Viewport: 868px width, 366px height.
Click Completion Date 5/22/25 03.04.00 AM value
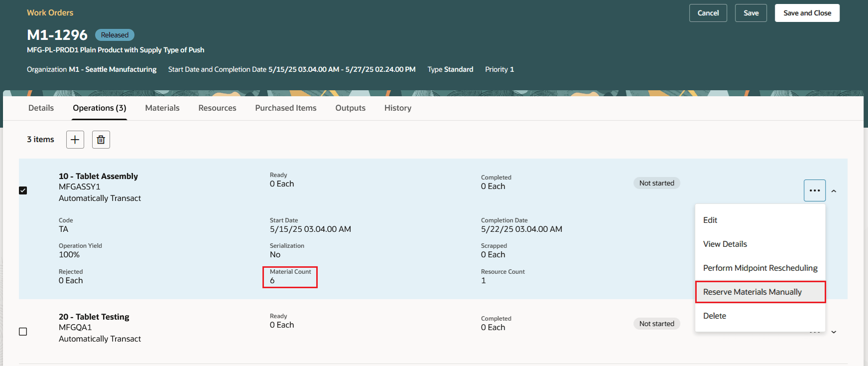tap(521, 229)
